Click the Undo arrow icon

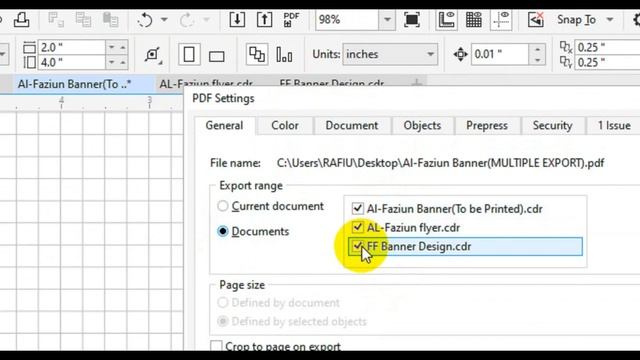tap(145, 20)
